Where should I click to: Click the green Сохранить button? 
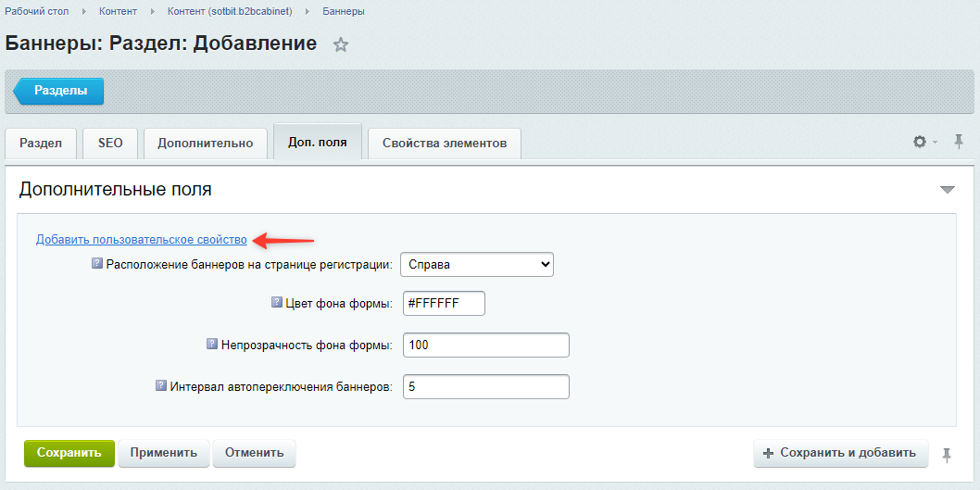[69, 453]
